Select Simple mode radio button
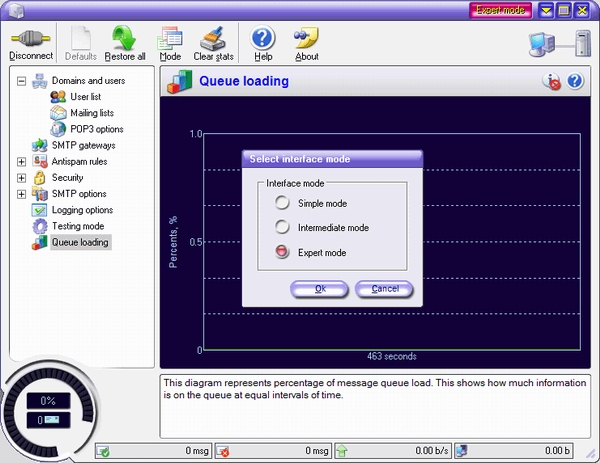This screenshot has height=463, width=600. click(283, 204)
